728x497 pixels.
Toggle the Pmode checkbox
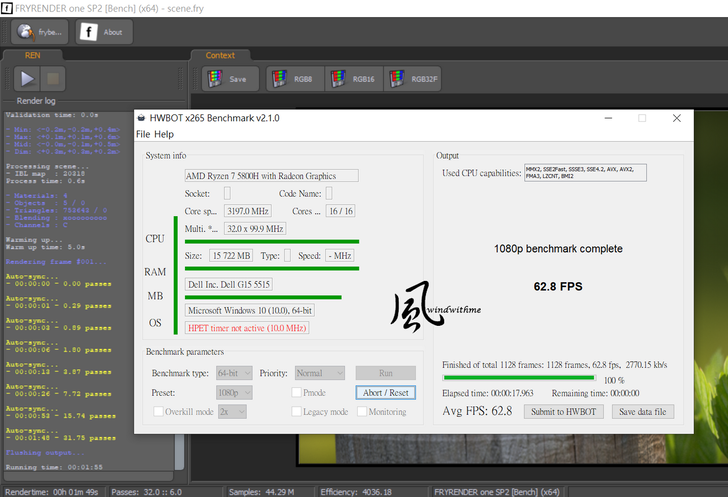tap(296, 392)
